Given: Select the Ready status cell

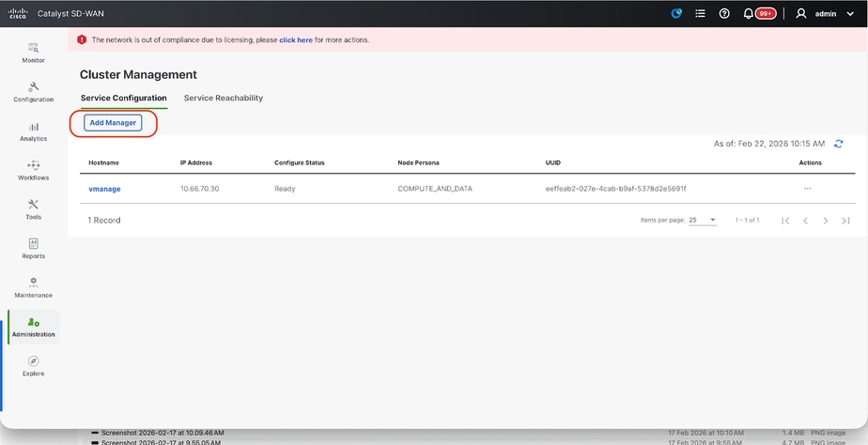Looking at the screenshot, I should pos(285,189).
